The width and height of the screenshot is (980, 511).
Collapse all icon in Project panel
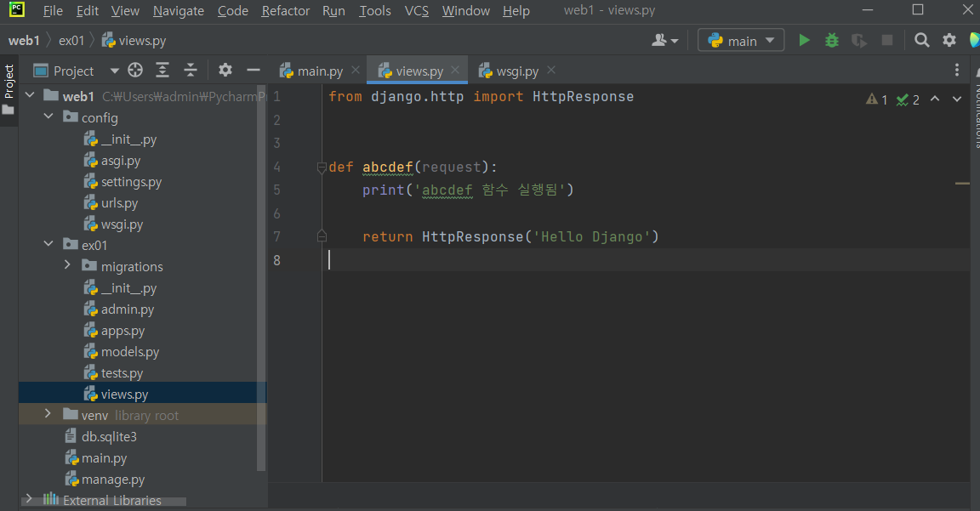[x=190, y=70]
